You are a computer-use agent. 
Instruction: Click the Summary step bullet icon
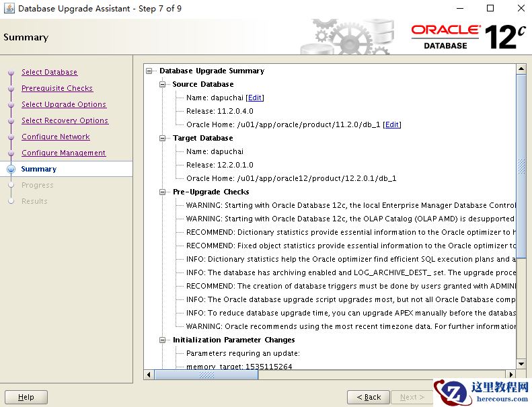(11, 169)
